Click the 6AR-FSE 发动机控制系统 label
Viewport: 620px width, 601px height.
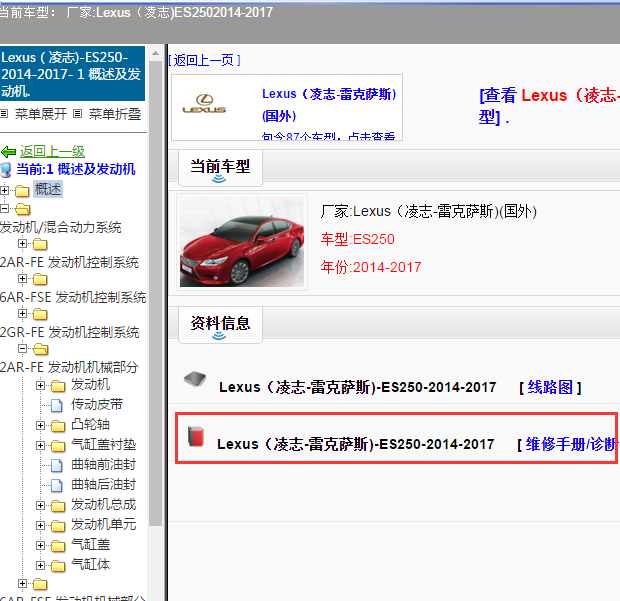coord(73,297)
